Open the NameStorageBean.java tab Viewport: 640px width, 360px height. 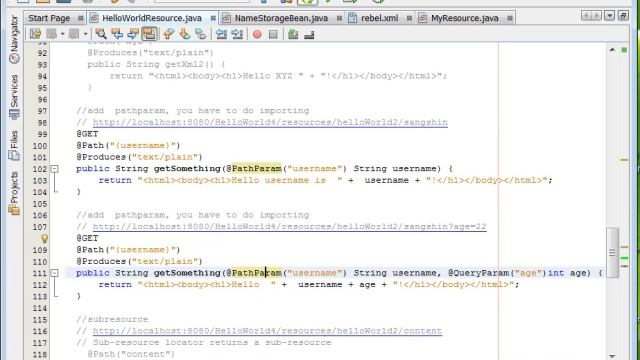281,18
